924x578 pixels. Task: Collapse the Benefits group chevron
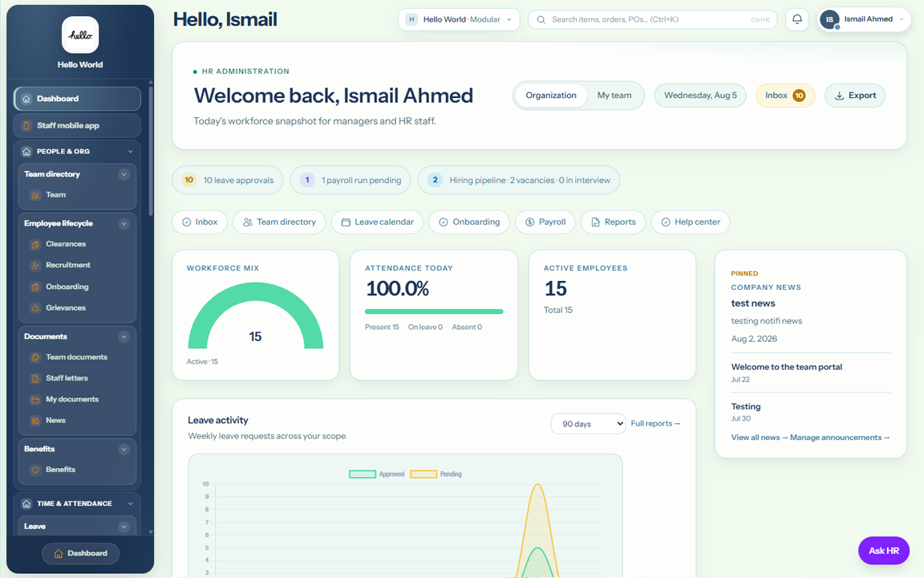(124, 450)
